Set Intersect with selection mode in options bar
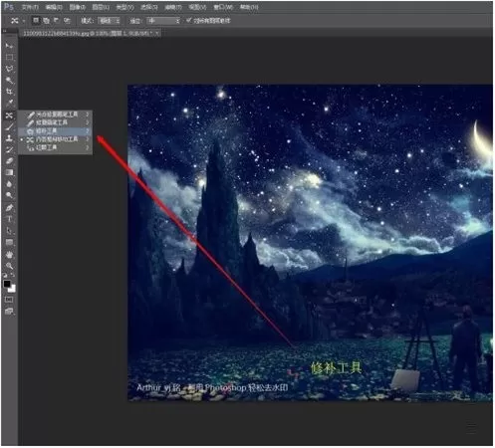This screenshot has width=495, height=448. pos(67,21)
